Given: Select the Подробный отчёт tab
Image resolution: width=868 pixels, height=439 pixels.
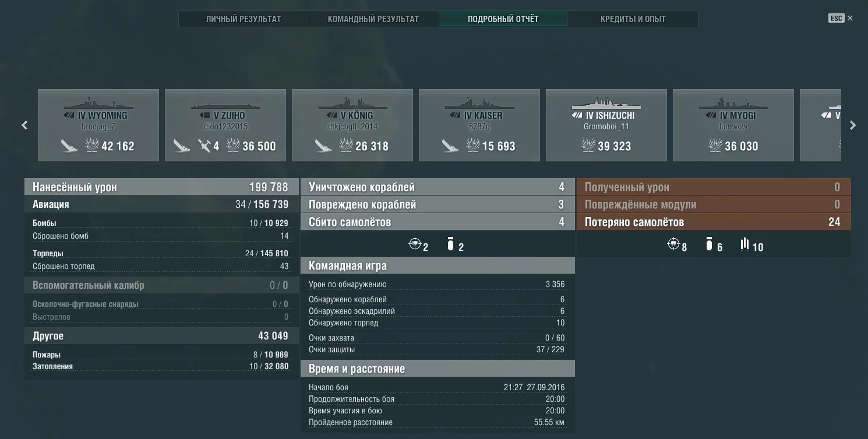Looking at the screenshot, I should click(503, 19).
